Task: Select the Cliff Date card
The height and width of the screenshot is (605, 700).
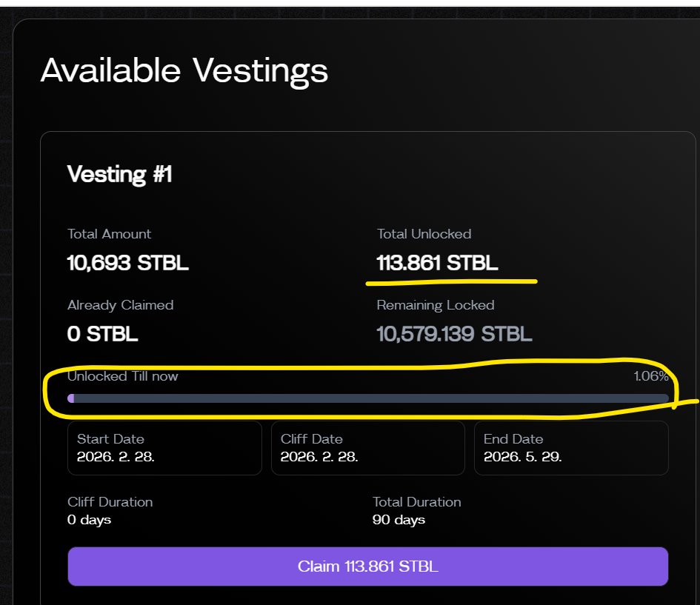Action: click(x=367, y=448)
